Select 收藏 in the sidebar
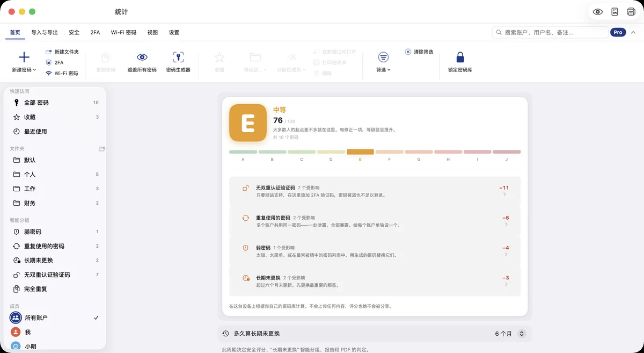The width and height of the screenshot is (644, 353). 55,117
